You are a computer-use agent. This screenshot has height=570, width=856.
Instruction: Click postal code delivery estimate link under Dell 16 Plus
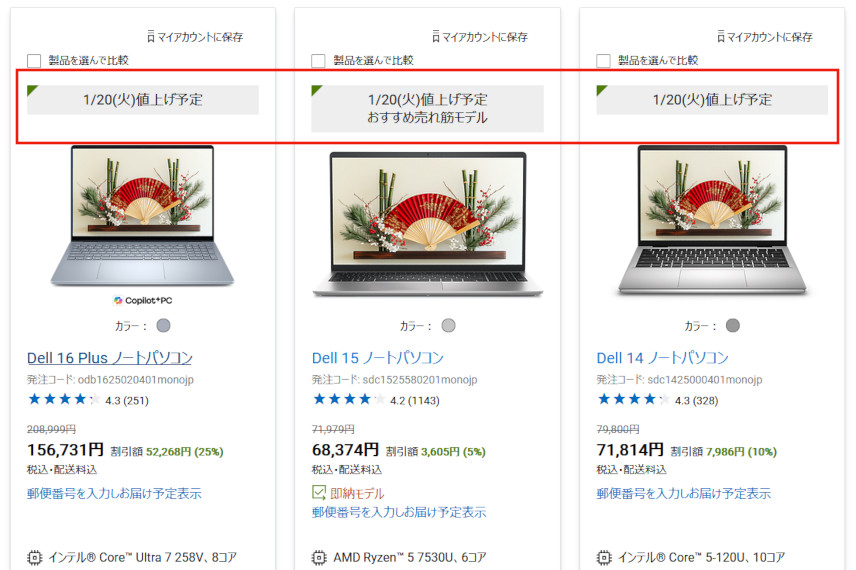(x=114, y=494)
